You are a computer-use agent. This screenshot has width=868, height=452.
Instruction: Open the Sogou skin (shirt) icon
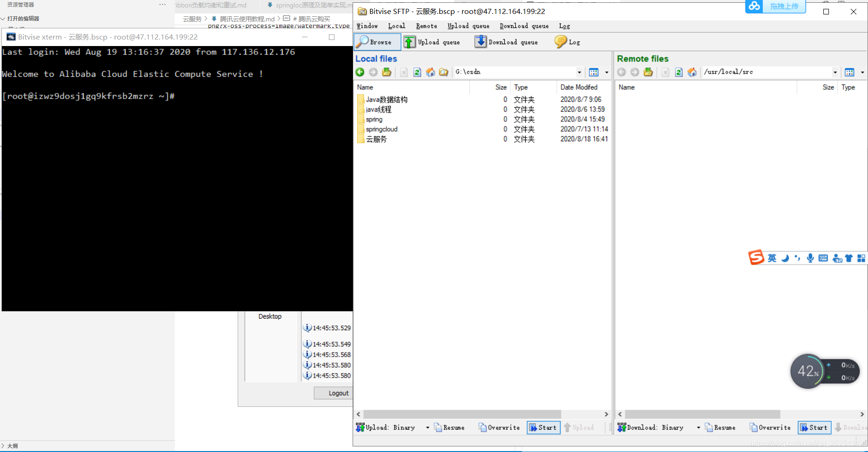click(849, 258)
